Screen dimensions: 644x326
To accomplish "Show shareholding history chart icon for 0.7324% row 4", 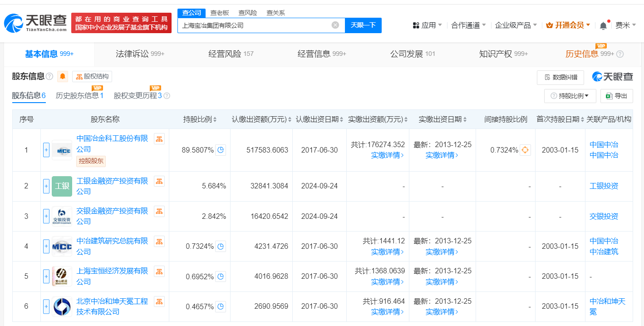I will point(221,246).
